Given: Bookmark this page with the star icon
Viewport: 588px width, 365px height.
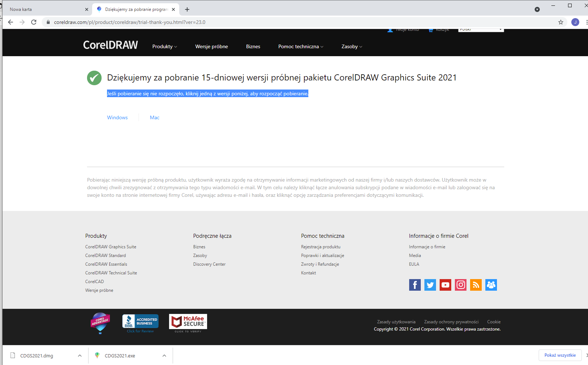Looking at the screenshot, I should pos(560,22).
